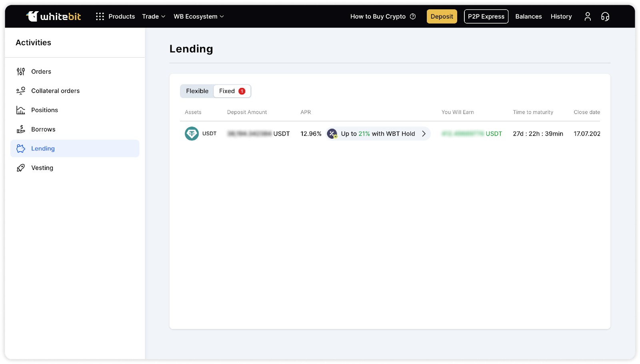640x364 pixels.
Task: Open the user profile icon
Action: coord(587,16)
